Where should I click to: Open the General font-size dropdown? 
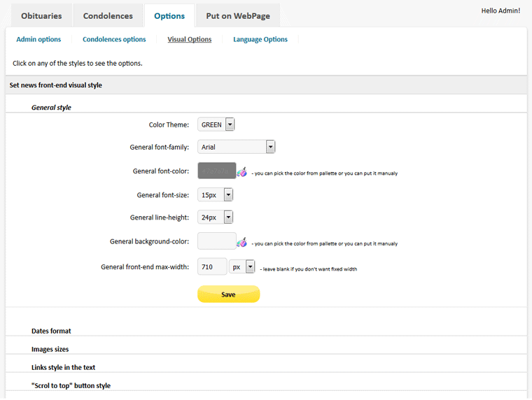(215, 195)
